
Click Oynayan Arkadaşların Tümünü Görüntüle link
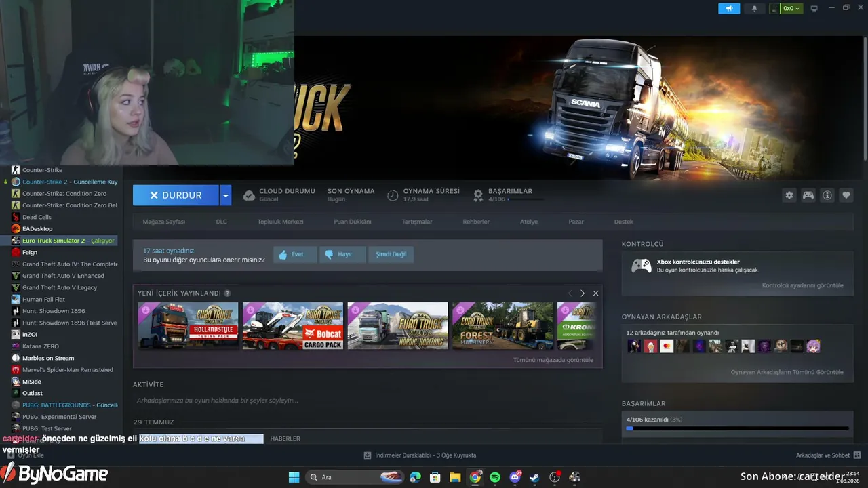pos(787,372)
